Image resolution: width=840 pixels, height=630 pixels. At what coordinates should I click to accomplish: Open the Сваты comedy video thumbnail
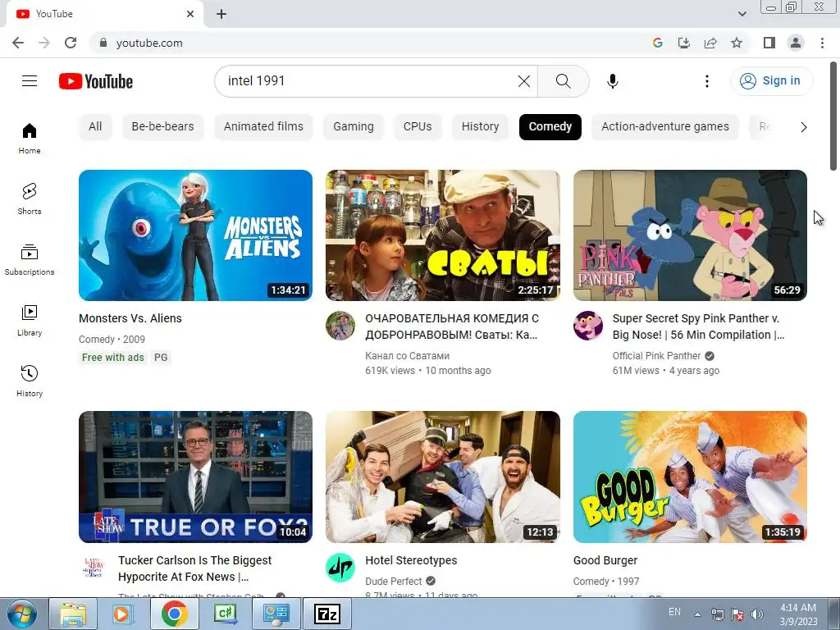(x=443, y=235)
